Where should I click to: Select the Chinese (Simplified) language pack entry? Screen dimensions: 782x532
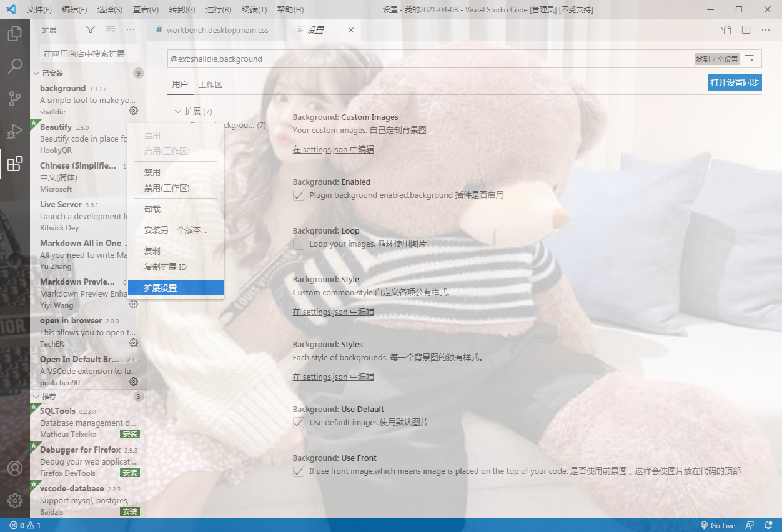click(x=79, y=177)
